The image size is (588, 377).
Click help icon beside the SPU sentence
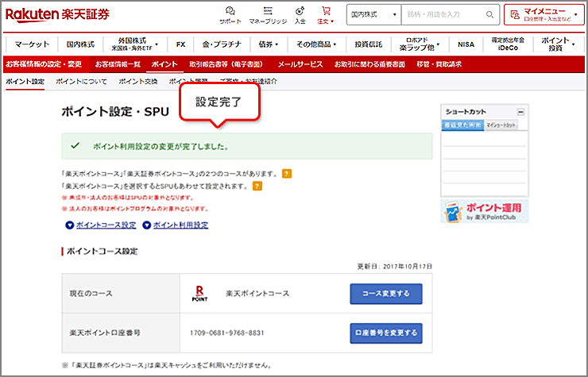[257, 186]
